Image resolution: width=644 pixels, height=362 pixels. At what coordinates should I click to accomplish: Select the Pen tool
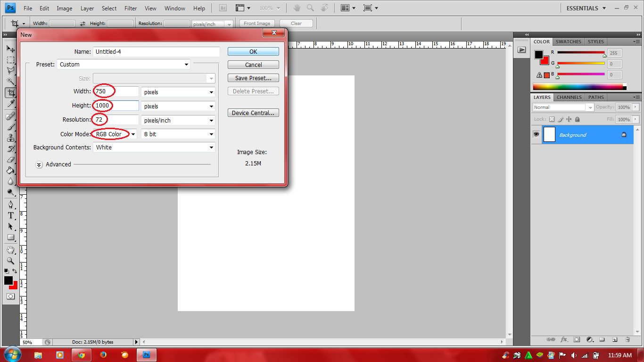tap(10, 205)
